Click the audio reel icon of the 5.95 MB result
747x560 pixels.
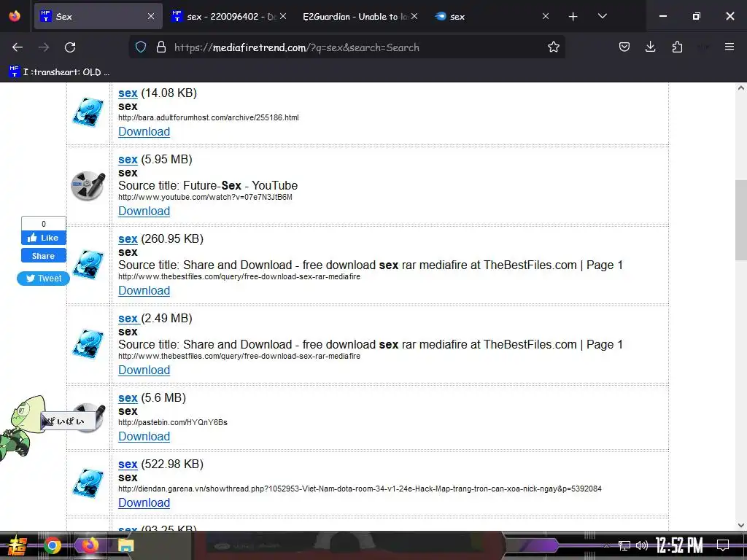click(x=88, y=185)
